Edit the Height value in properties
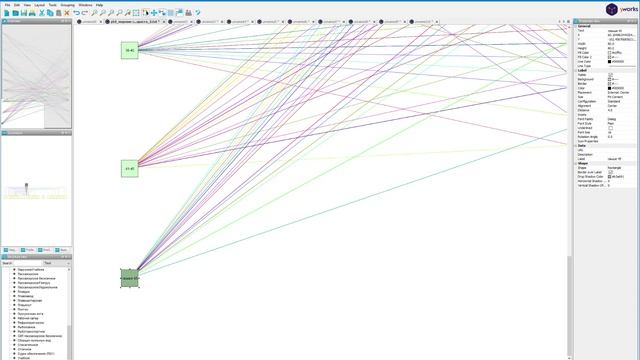 (x=621, y=48)
